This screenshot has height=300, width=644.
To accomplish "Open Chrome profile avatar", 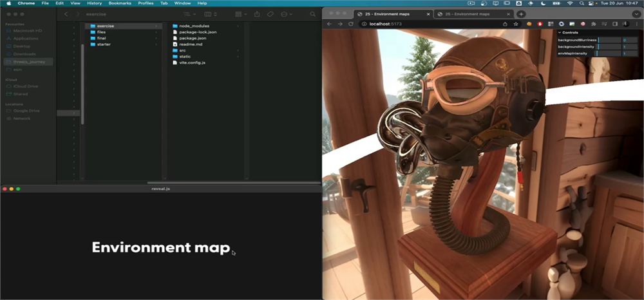I will point(625,24).
